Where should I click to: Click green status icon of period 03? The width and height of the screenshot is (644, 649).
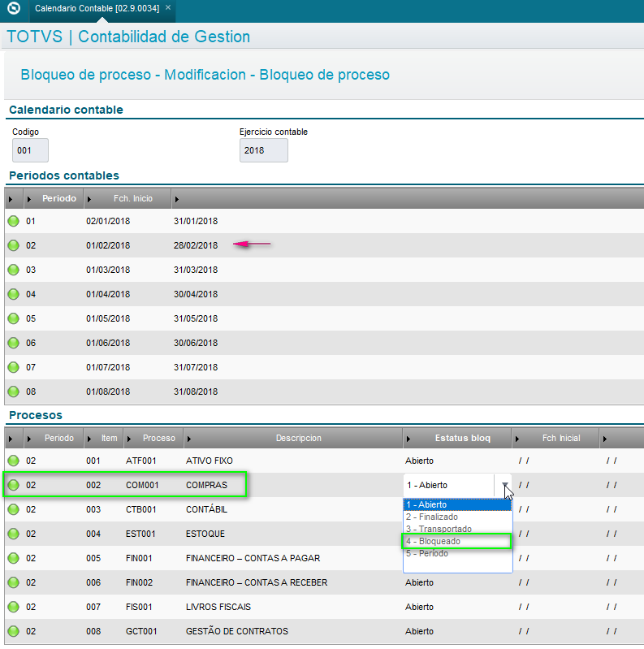coord(14,270)
